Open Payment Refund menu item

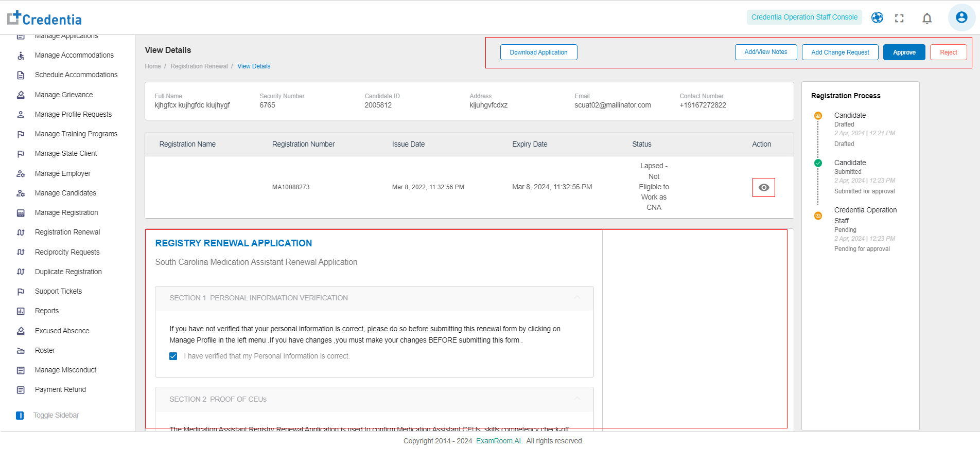click(x=60, y=390)
